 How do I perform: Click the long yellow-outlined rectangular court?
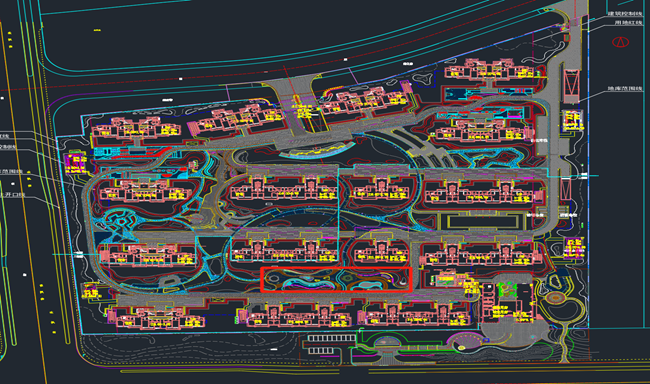tap(483, 222)
